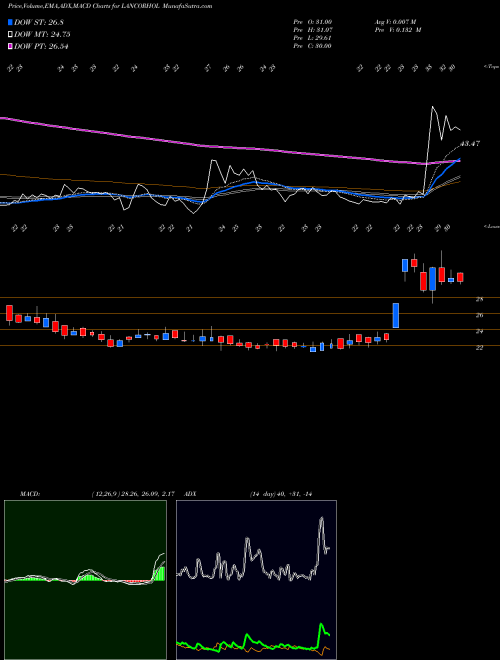Click the 22 price axis label

479,348
